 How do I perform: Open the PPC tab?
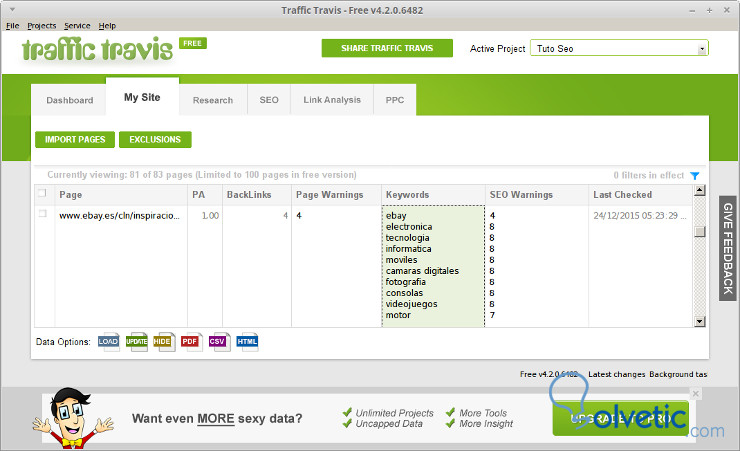point(395,100)
